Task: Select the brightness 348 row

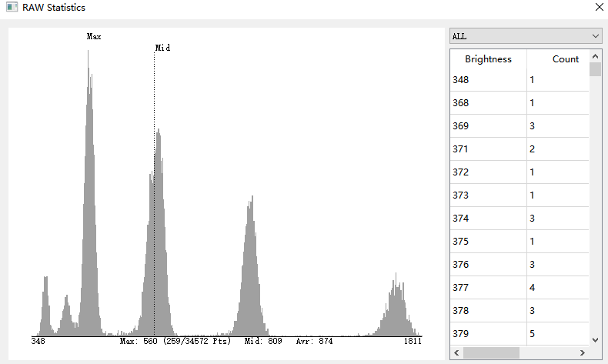Action: (x=488, y=80)
